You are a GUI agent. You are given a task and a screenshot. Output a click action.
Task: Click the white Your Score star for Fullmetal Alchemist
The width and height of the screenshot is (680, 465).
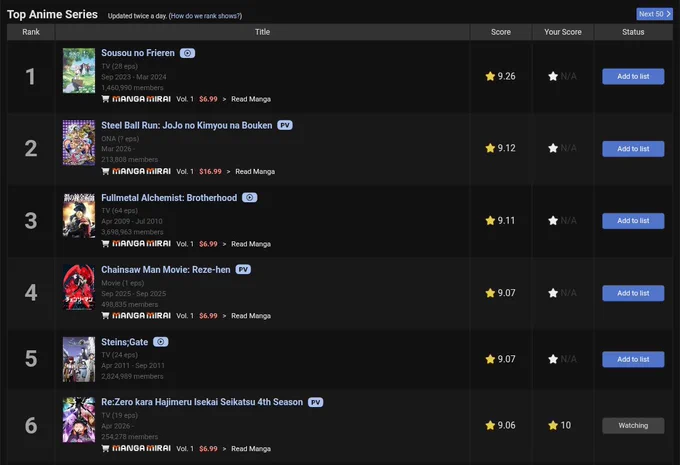553,221
